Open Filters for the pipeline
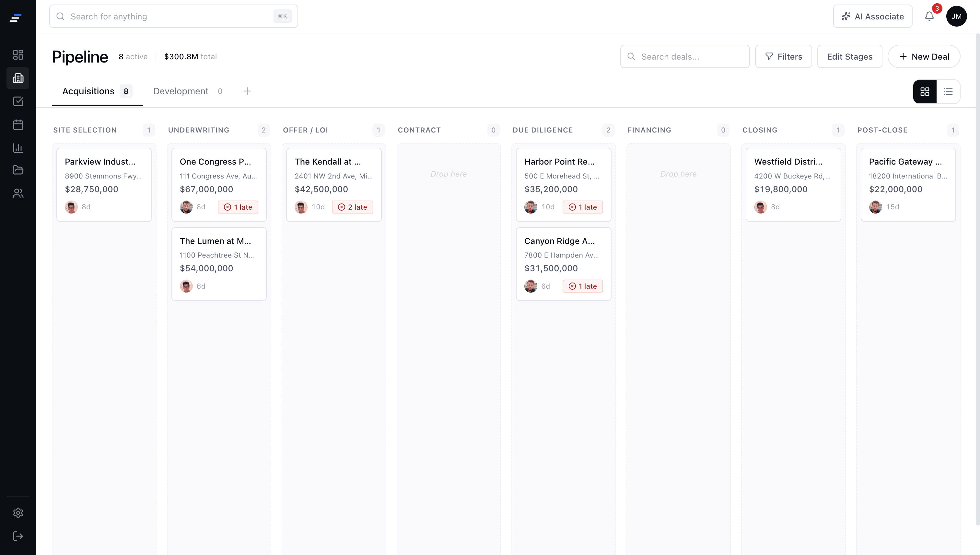The image size is (980, 555). (783, 56)
